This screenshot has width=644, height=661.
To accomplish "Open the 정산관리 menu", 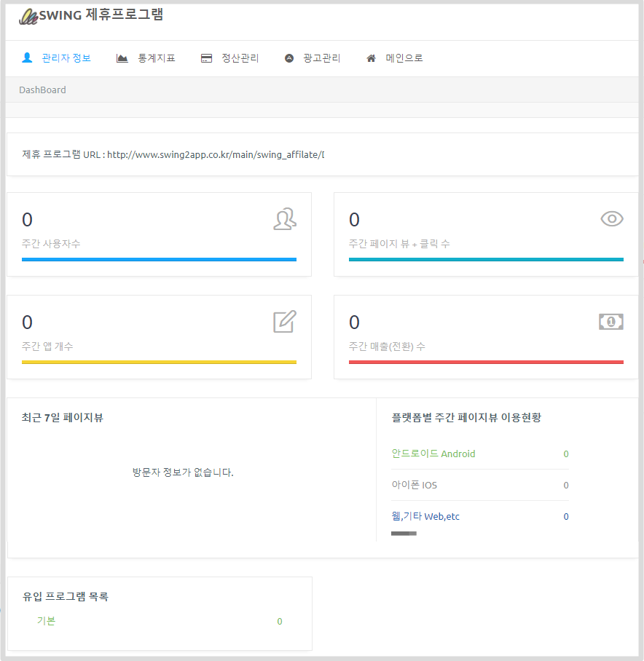I will point(240,58).
